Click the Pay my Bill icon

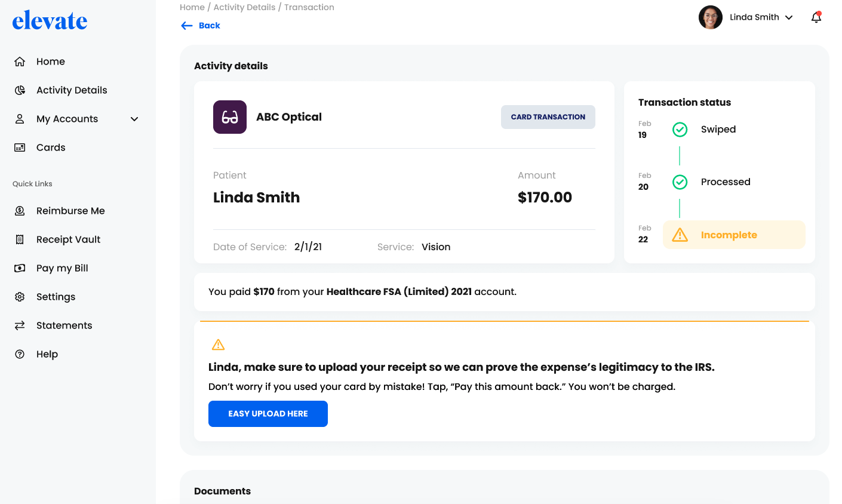point(20,268)
